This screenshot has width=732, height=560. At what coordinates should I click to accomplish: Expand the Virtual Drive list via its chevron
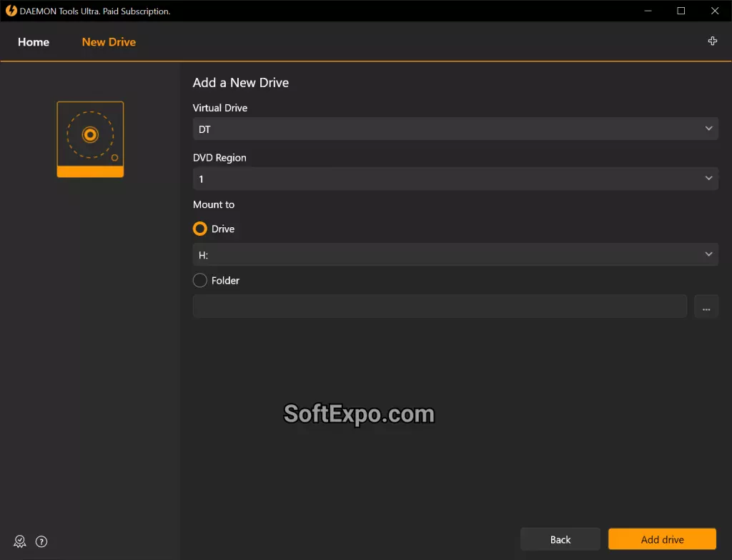coord(708,129)
